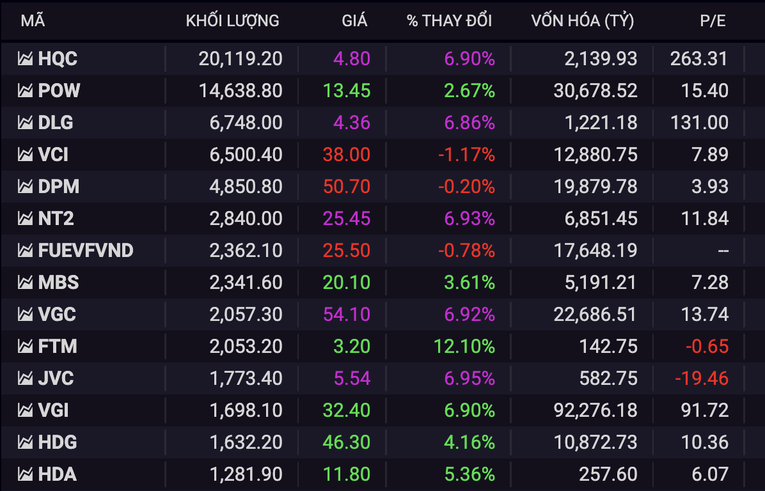Screen dimensions: 765x491
Task: Click the chart icon for MBS
Action: 25,283
